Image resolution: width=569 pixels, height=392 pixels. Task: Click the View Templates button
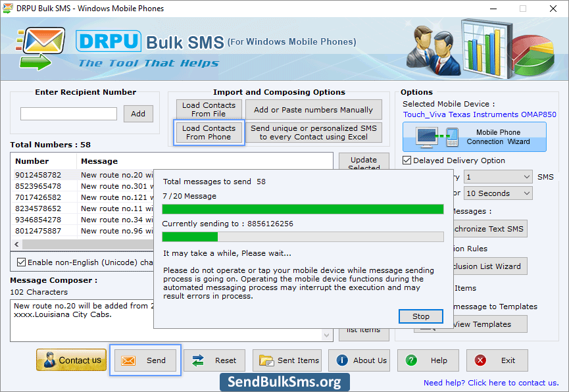pos(489,324)
